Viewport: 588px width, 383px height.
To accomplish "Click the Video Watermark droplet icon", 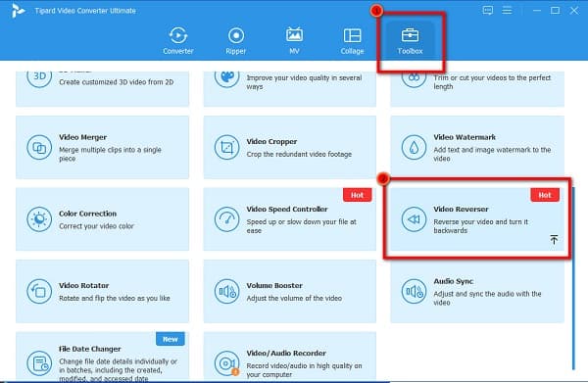I will pyautogui.click(x=414, y=148).
